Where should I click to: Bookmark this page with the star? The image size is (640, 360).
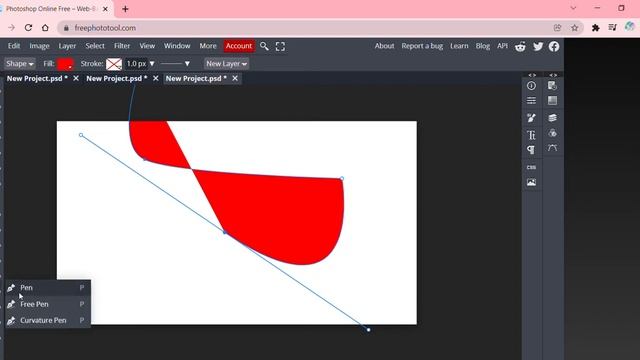coord(575,28)
